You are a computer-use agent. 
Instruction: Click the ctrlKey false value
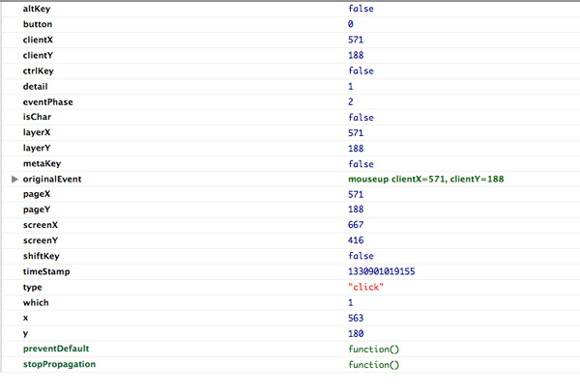tap(361, 70)
